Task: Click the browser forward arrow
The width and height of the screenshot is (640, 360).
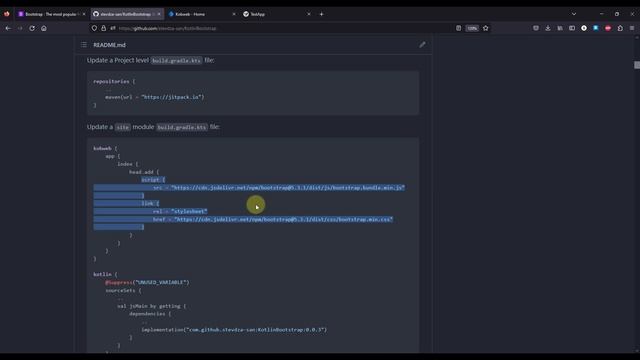Action: (x=20, y=28)
